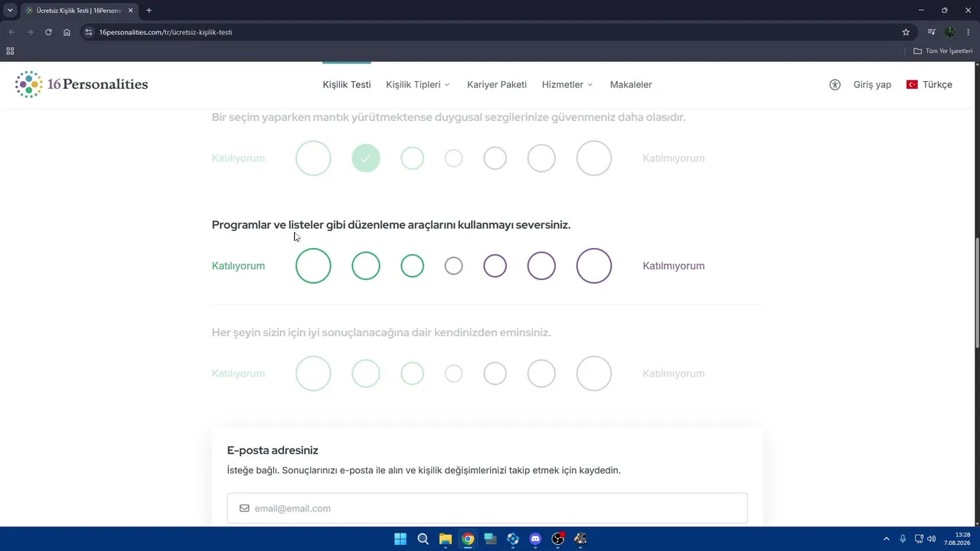This screenshot has height=551, width=980.
Task: Click the browser address bar URL
Action: click(165, 32)
